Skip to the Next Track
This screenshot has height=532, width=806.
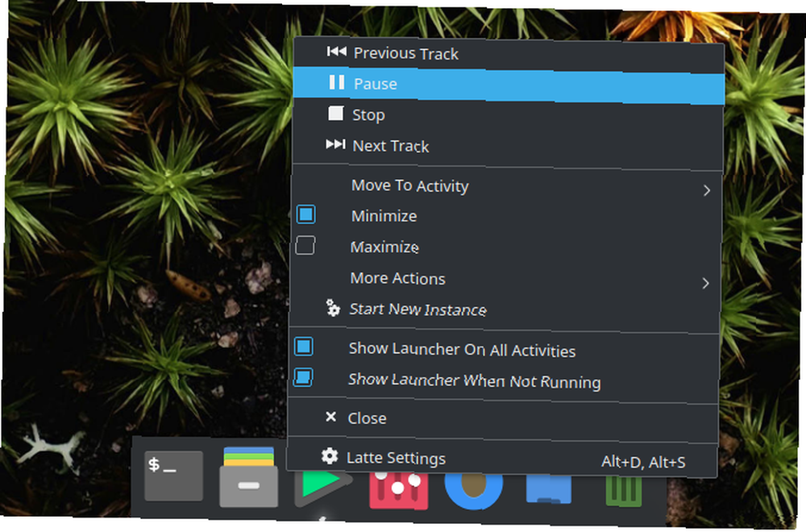(x=508, y=148)
